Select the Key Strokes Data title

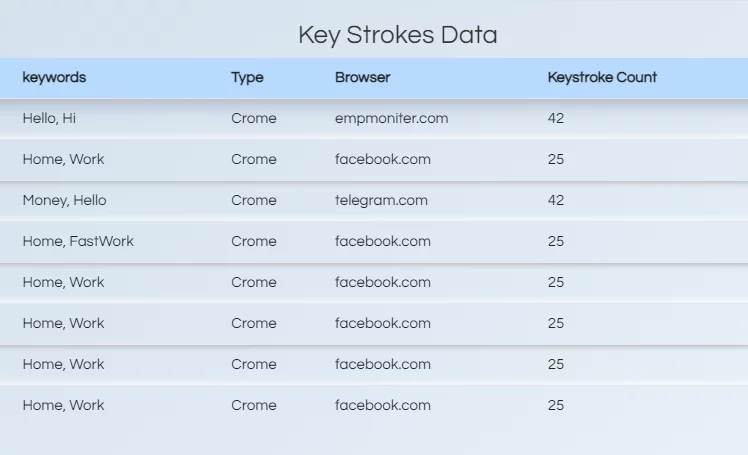[x=398, y=35]
